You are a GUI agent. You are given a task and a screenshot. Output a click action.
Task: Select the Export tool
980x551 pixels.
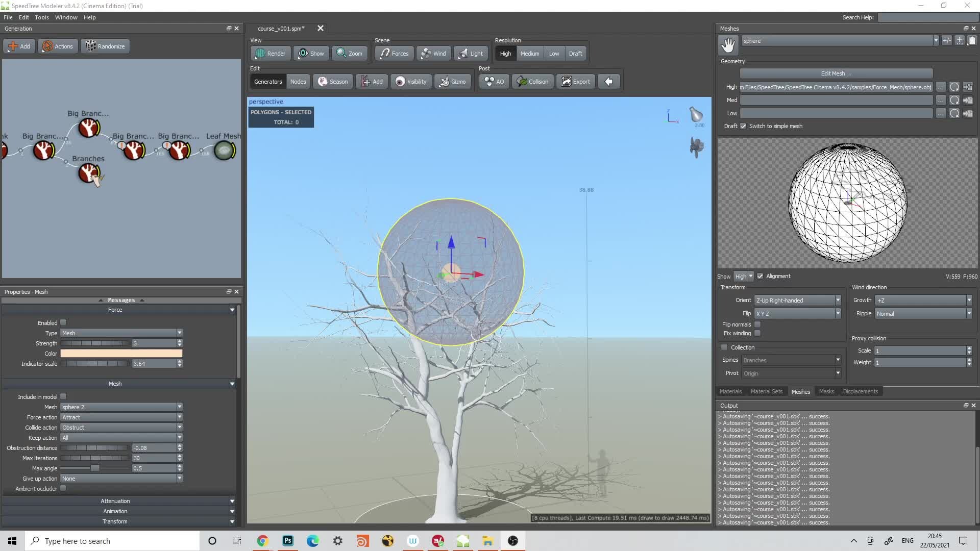[576, 81]
